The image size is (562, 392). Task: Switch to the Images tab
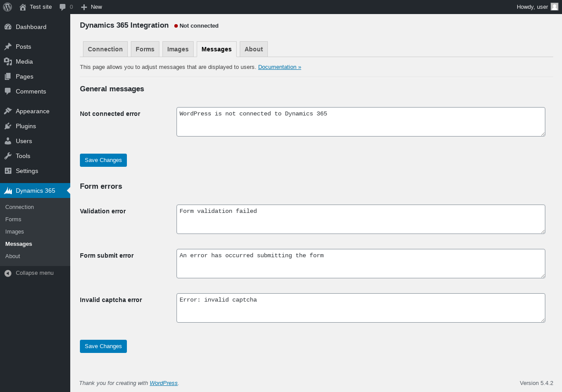coord(178,49)
